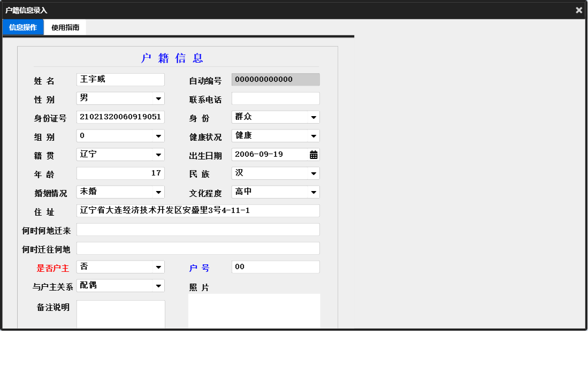
Task: Click the 何时何地迁来 input field
Action: click(x=198, y=229)
